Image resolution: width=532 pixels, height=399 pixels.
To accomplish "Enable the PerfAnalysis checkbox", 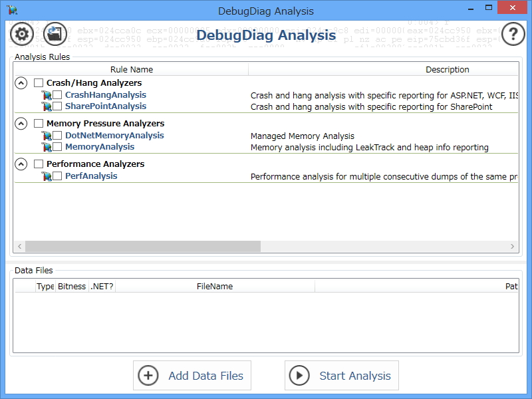I will tap(56, 176).
